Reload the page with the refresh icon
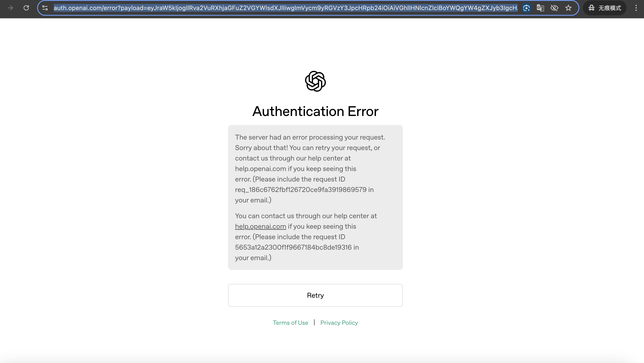Screen dimensions: 644x363 click(x=26, y=8)
